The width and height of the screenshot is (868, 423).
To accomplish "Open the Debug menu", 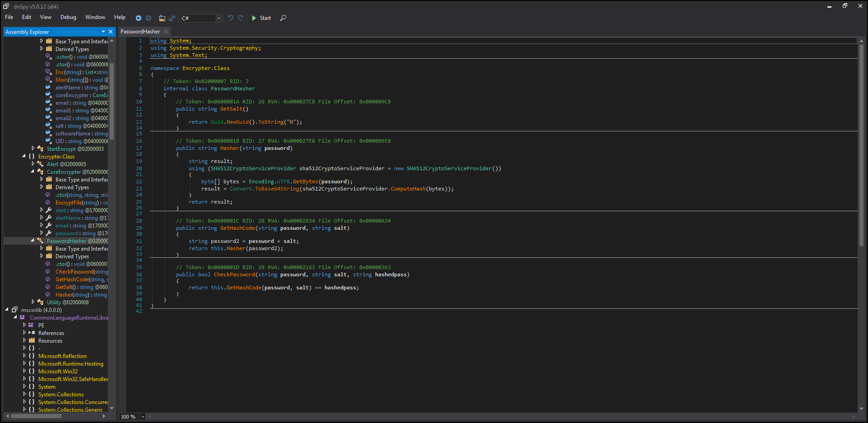I will [x=68, y=17].
